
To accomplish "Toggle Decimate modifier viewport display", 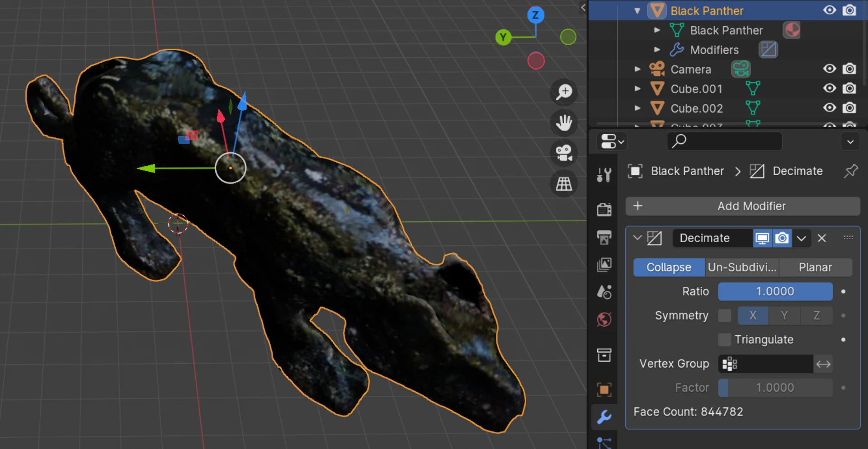I will click(x=762, y=238).
